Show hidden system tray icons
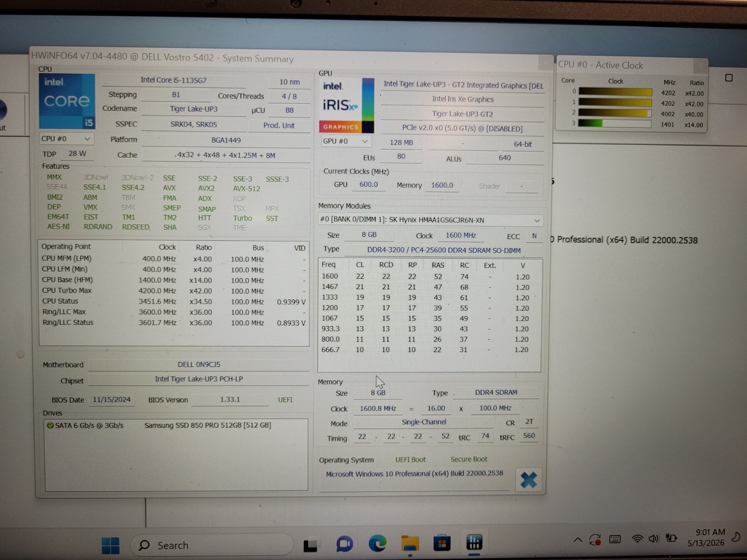This screenshot has height=560, width=747. [578, 540]
